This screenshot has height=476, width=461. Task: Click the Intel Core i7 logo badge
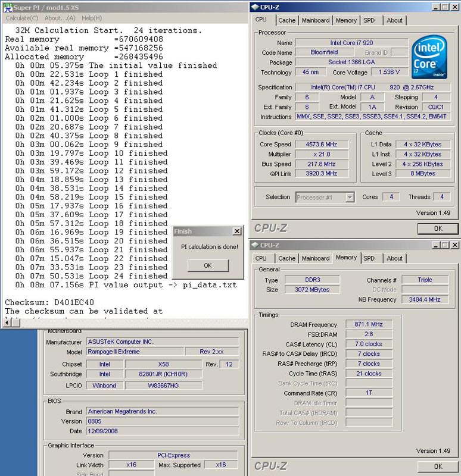coord(429,57)
